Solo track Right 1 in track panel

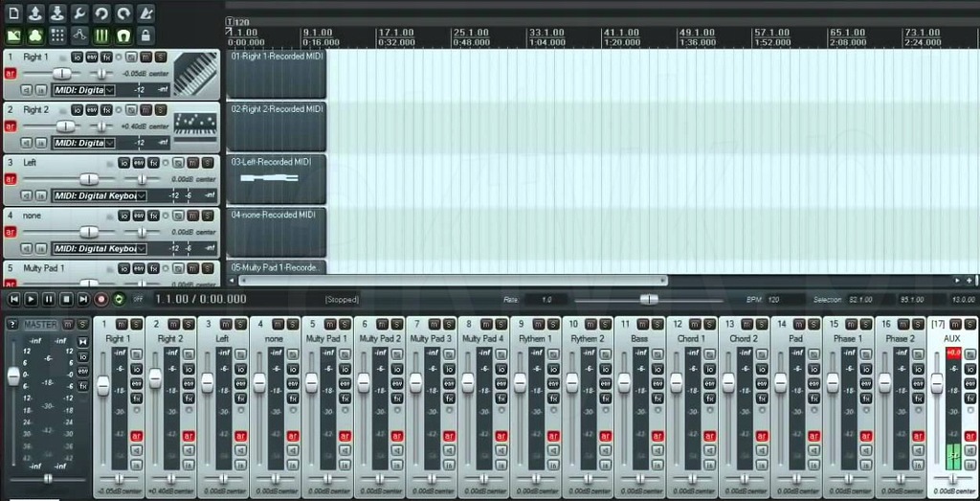tap(161, 57)
